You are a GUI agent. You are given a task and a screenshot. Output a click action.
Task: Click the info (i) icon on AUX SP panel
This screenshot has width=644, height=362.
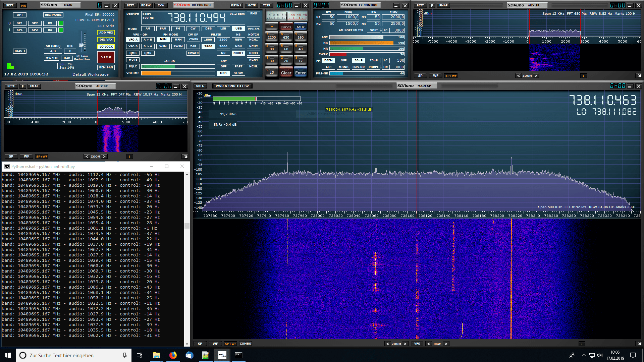point(129,156)
